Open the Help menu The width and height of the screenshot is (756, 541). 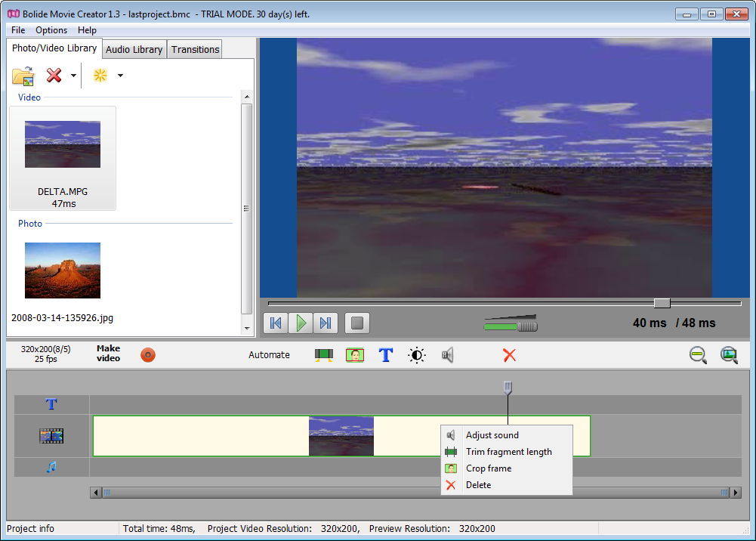pyautogui.click(x=87, y=30)
